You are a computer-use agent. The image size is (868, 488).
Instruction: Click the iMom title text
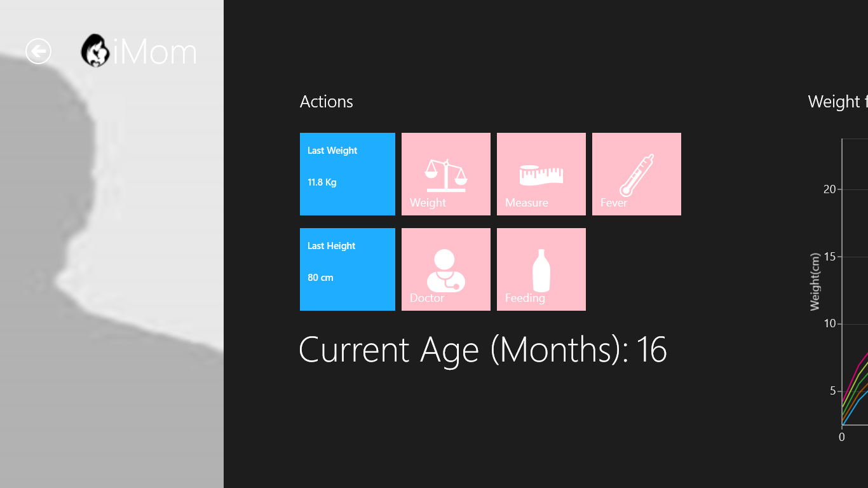point(155,52)
